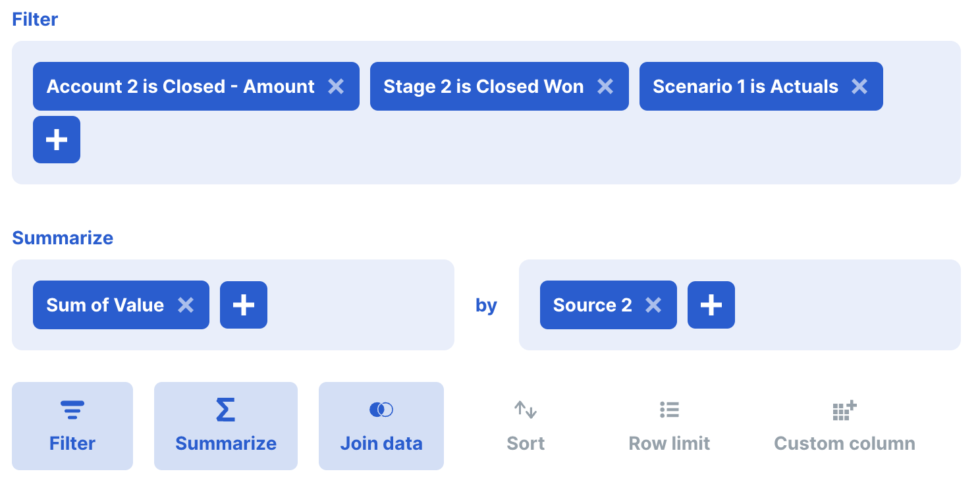The height and width of the screenshot is (486, 980).
Task: Open the Sum of Value metric editor
Action: (104, 305)
